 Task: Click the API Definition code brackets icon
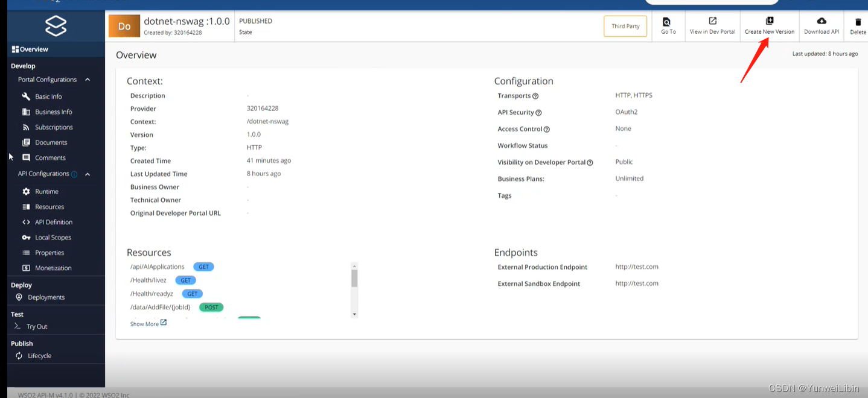(26, 222)
